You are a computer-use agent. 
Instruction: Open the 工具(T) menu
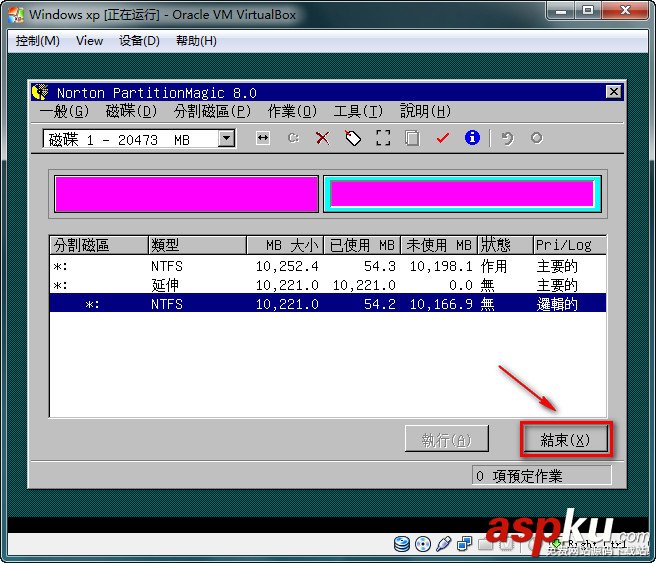(359, 111)
